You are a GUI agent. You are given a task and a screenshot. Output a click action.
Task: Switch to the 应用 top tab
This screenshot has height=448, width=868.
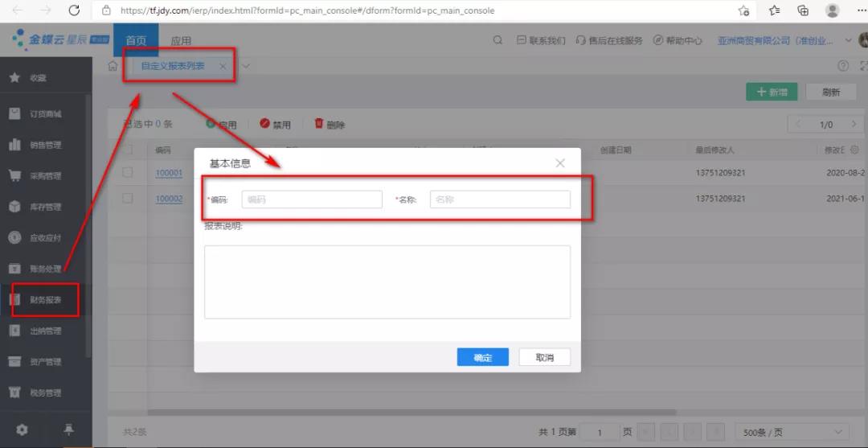click(x=181, y=41)
